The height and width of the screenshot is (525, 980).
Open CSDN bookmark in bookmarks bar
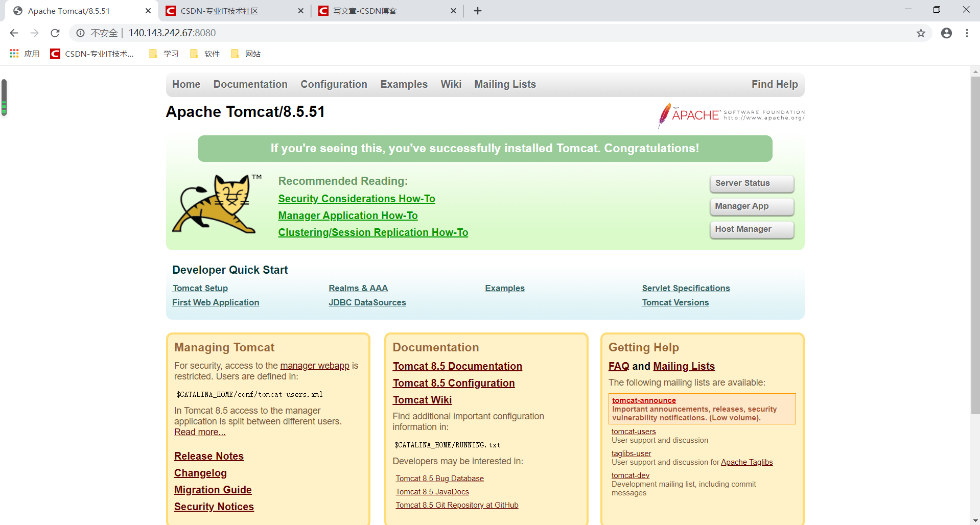(92, 54)
